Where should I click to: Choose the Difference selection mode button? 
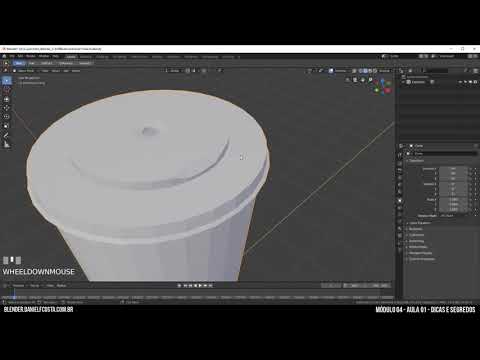pyautogui.click(x=66, y=63)
